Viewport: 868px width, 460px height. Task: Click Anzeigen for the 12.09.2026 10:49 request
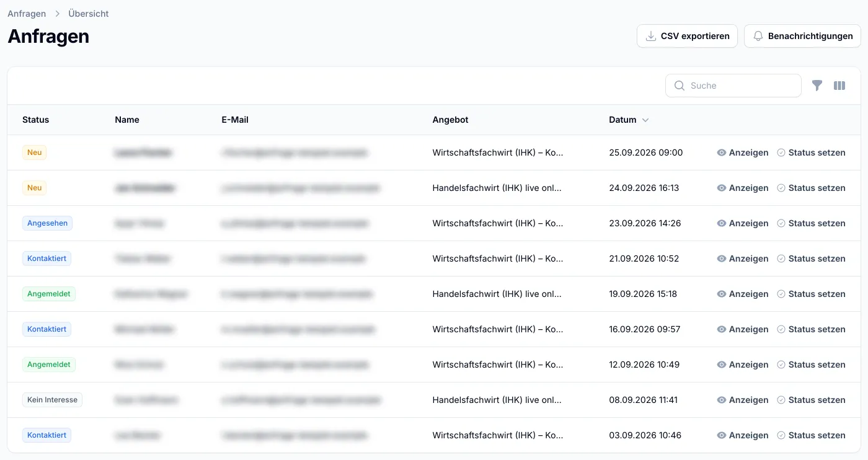[743, 365]
